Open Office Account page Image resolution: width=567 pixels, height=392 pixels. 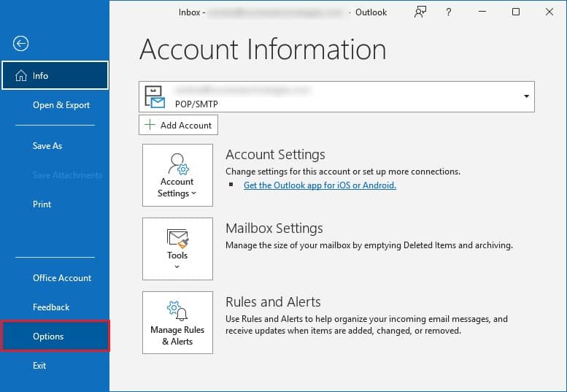point(62,278)
